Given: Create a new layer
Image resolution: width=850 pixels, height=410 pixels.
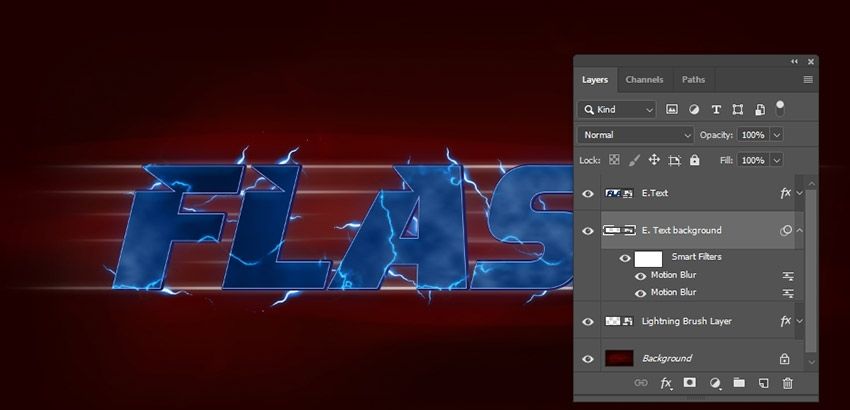Looking at the screenshot, I should point(763,383).
